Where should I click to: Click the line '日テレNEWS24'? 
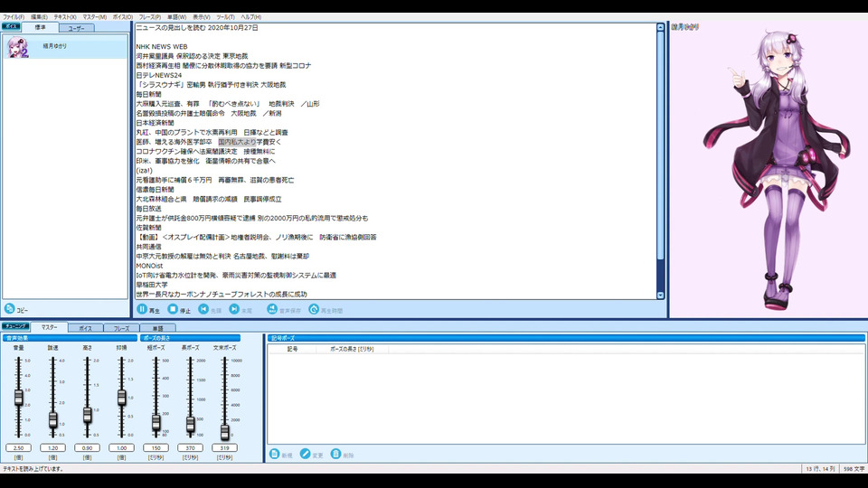coord(159,75)
